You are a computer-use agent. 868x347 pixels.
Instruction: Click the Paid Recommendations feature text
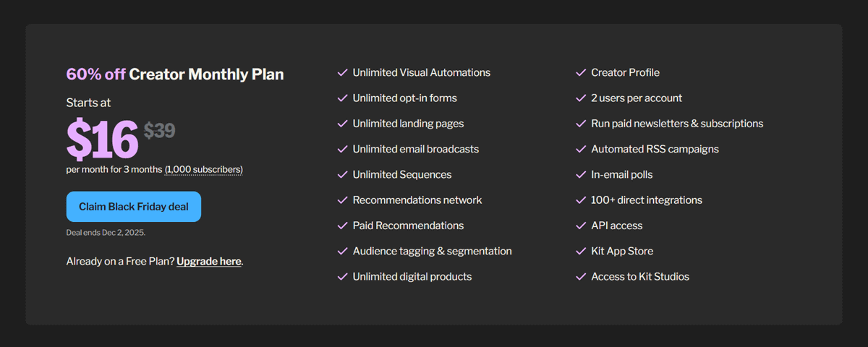408,226
